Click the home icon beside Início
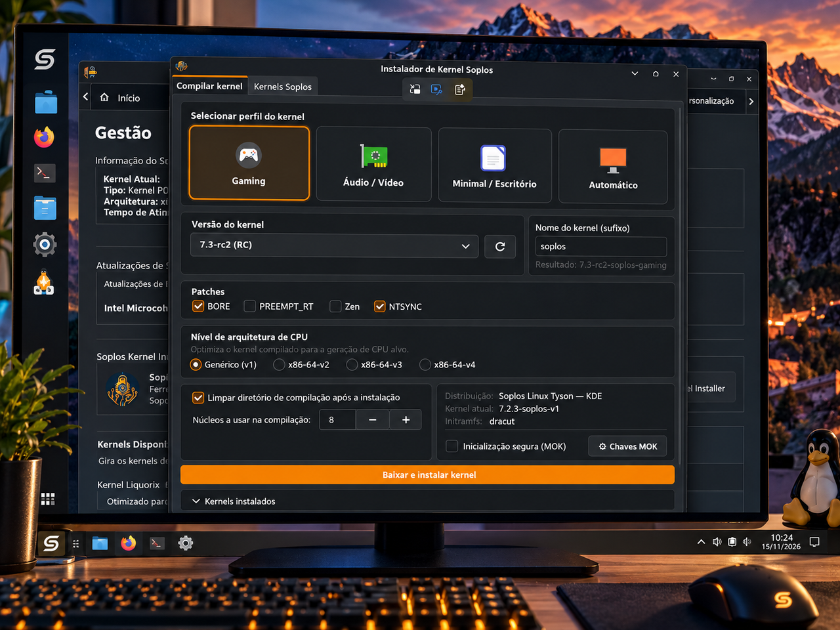The height and width of the screenshot is (630, 840). (x=104, y=98)
